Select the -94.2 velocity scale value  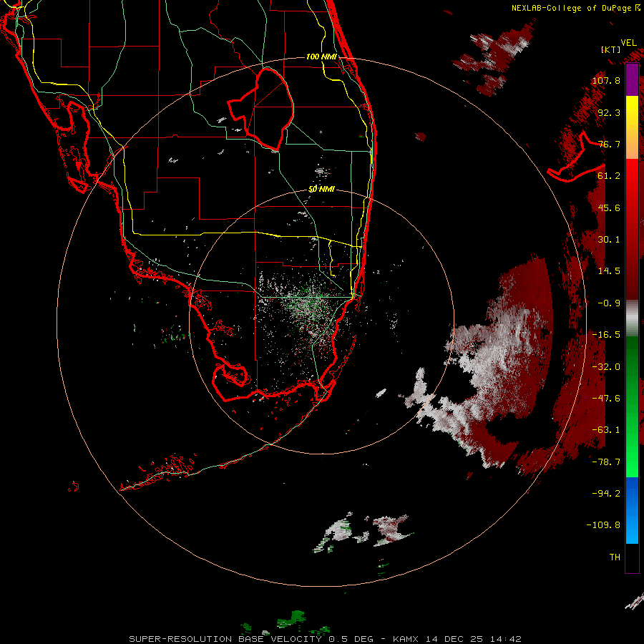coord(606,493)
